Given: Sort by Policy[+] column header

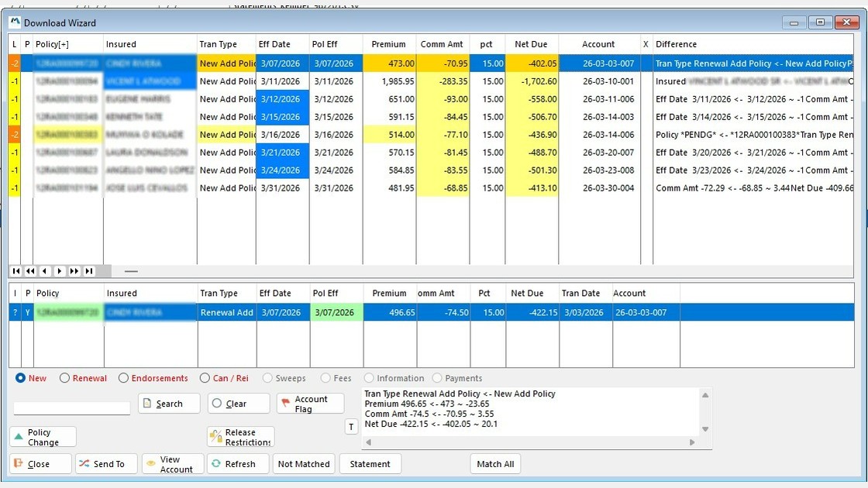Looking at the screenshot, I should (x=68, y=44).
